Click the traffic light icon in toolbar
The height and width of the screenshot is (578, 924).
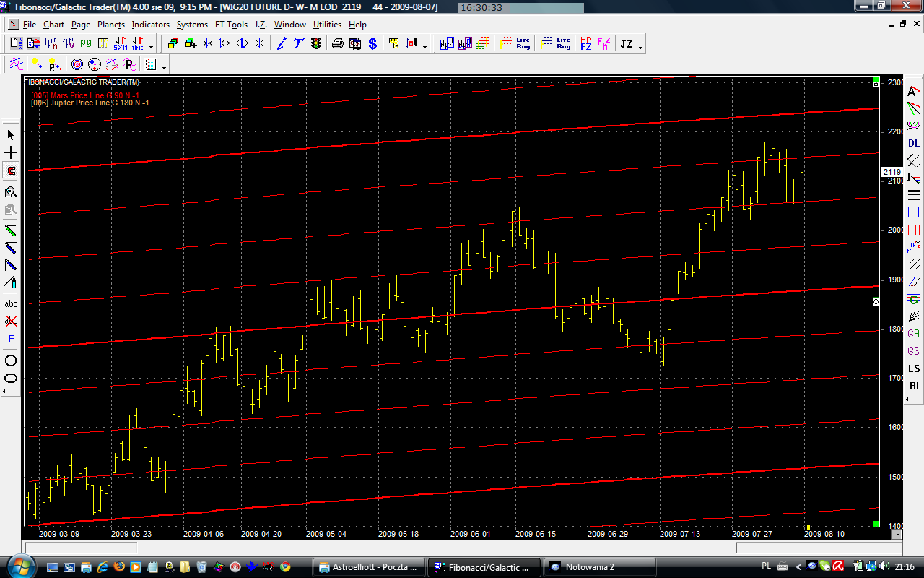click(x=316, y=44)
